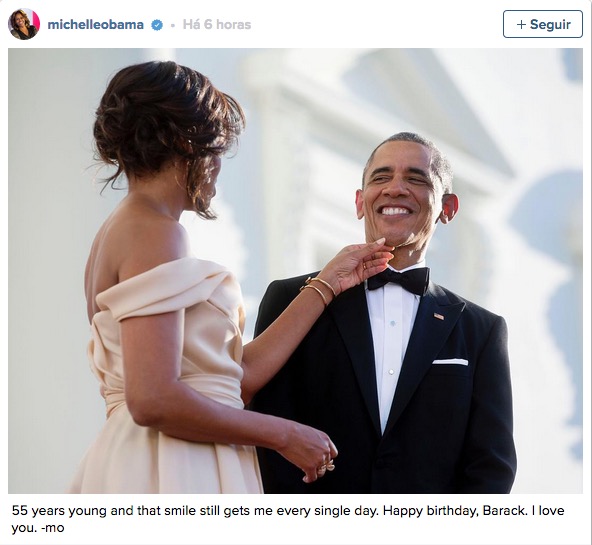Click the flag lapel pin on the tuxedo
Image resolution: width=592 pixels, height=545 pixels.
click(438, 316)
